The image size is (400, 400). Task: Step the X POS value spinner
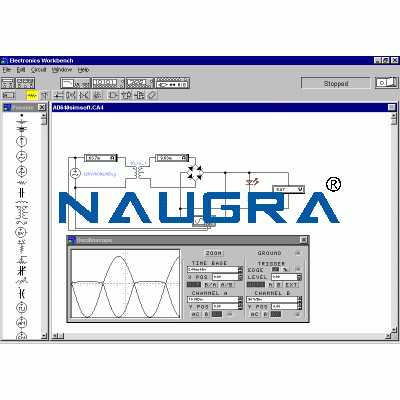point(240,277)
